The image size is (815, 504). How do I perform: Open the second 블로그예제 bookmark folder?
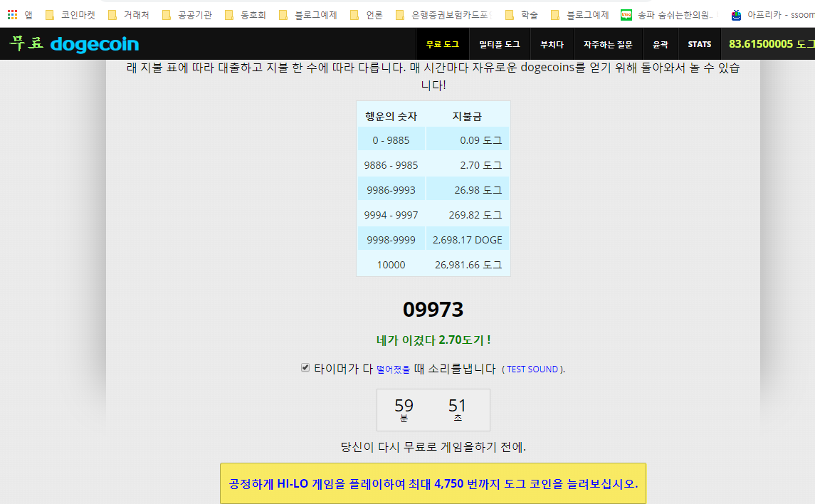(x=579, y=15)
